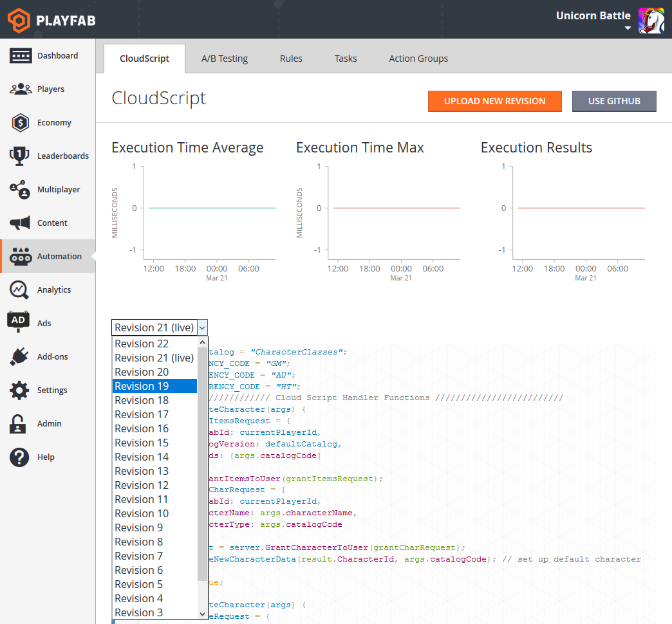
Task: Pick Revision 8 in the list
Action: [154, 542]
